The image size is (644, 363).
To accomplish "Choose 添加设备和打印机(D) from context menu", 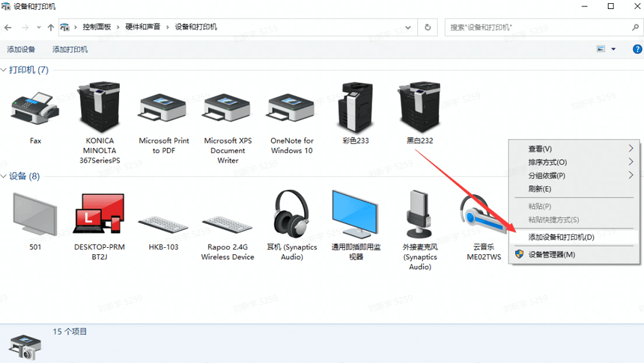I will (x=561, y=237).
